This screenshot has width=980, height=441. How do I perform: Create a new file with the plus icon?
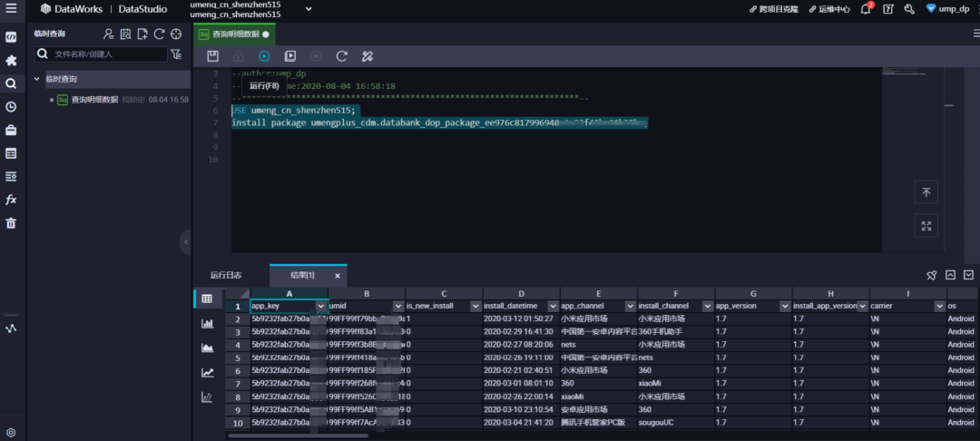pyautogui.click(x=142, y=34)
